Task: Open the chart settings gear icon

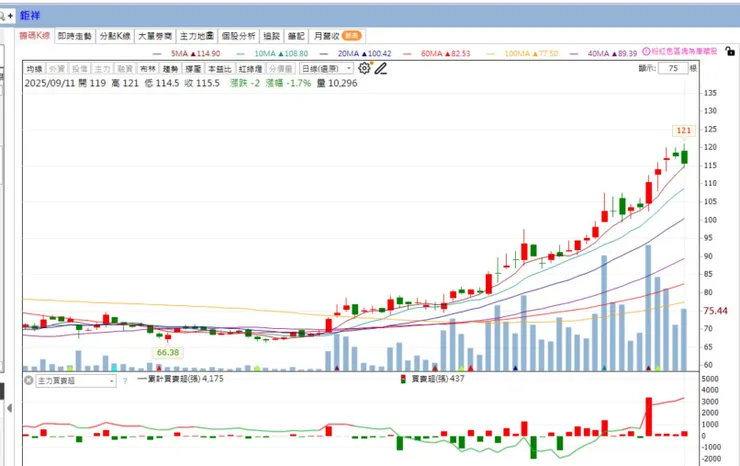Action: (364, 68)
